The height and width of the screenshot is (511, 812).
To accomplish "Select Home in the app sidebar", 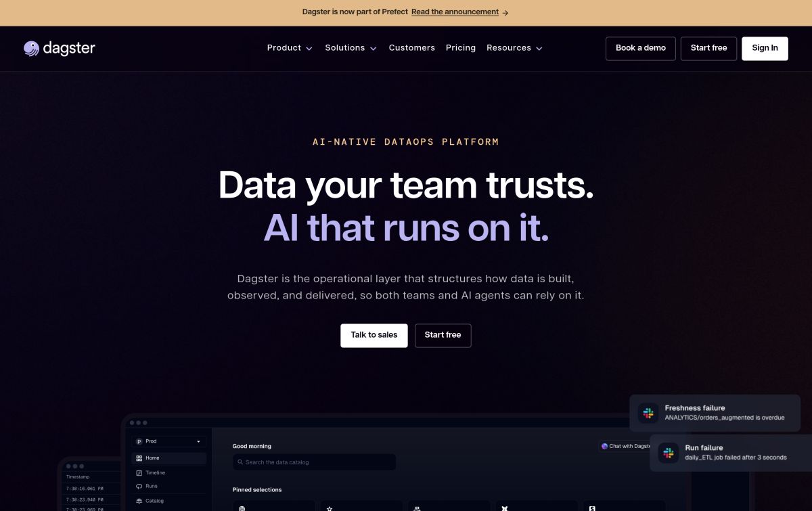I will 168,458.
